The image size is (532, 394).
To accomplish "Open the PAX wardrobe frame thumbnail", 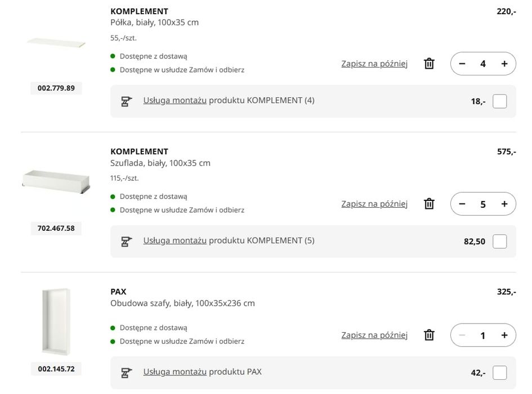I will click(x=56, y=322).
